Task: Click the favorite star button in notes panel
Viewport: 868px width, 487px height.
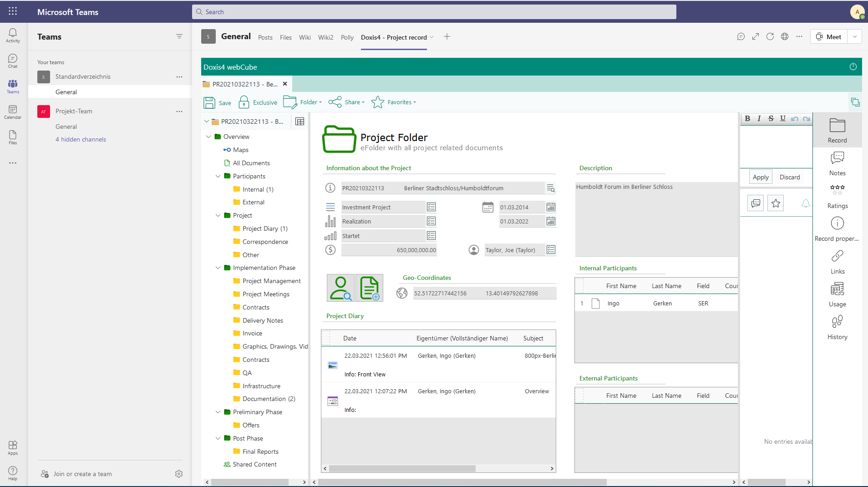Action: 776,203
